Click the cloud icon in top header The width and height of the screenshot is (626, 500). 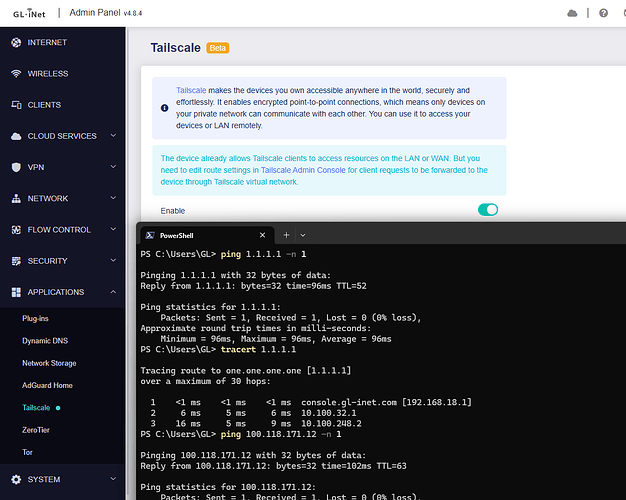coord(572,13)
